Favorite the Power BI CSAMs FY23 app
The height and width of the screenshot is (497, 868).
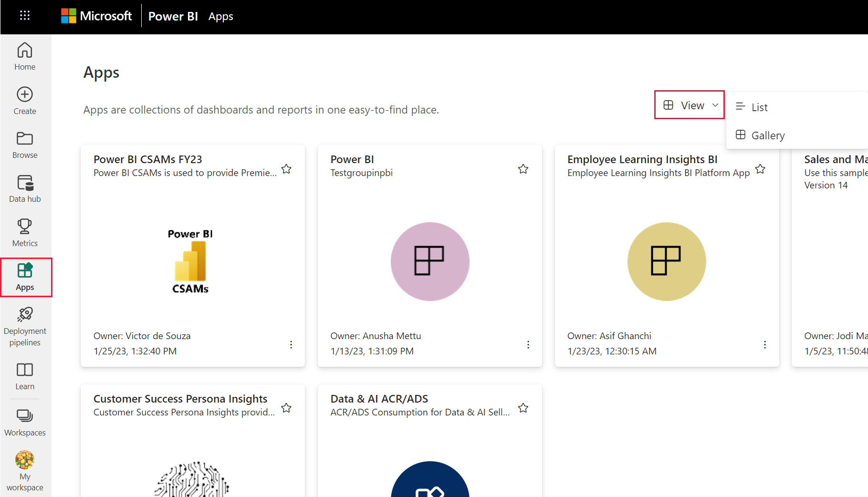pos(286,169)
